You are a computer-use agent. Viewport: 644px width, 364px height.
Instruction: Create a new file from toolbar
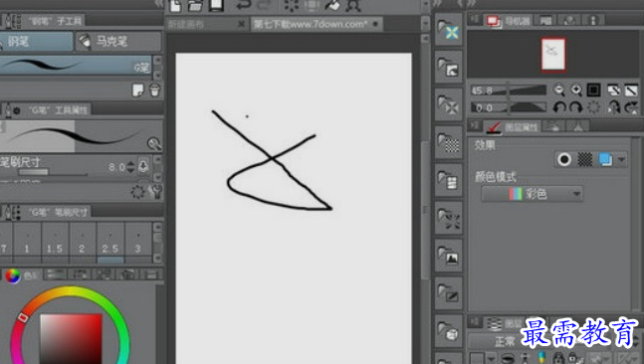point(175,6)
